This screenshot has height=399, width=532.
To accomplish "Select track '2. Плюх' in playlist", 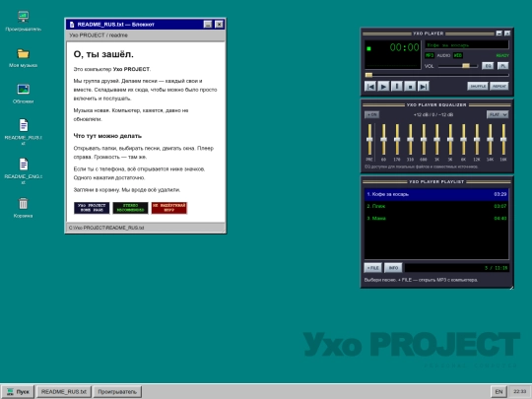I will (436, 206).
